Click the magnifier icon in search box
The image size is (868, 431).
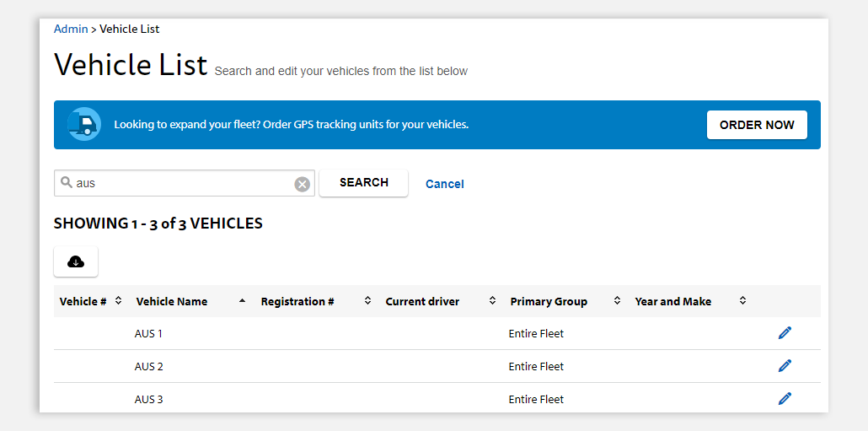tap(67, 182)
